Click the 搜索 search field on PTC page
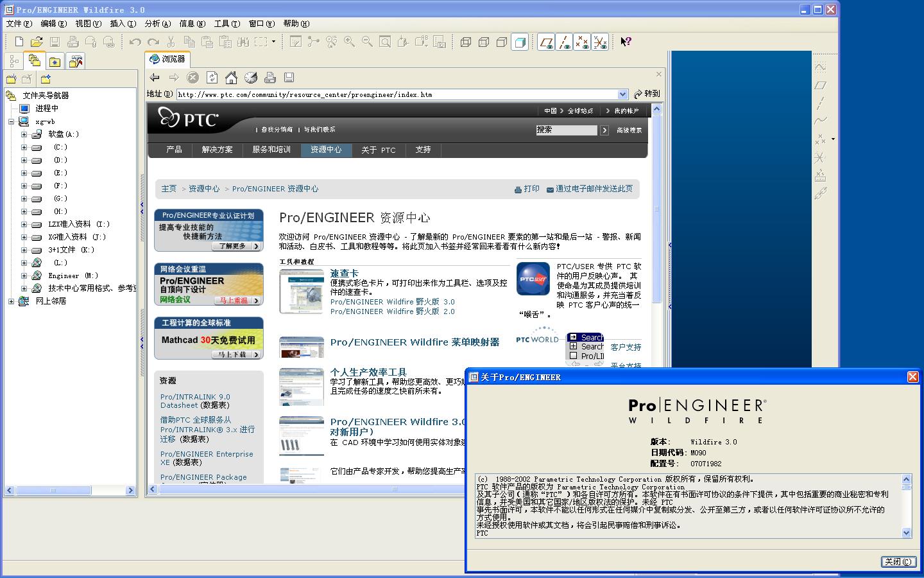This screenshot has height=578, width=924. 567,130
